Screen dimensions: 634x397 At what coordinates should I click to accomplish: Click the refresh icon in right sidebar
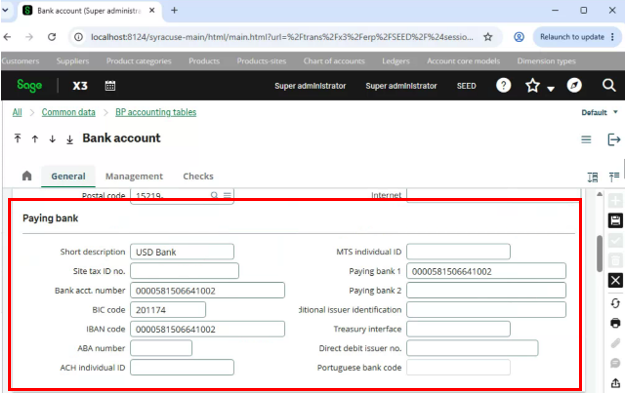tap(615, 303)
